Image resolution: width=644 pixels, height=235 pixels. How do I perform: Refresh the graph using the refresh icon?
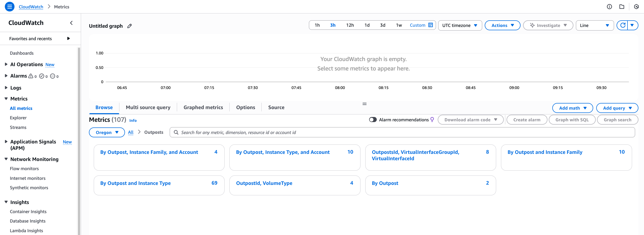(623, 25)
